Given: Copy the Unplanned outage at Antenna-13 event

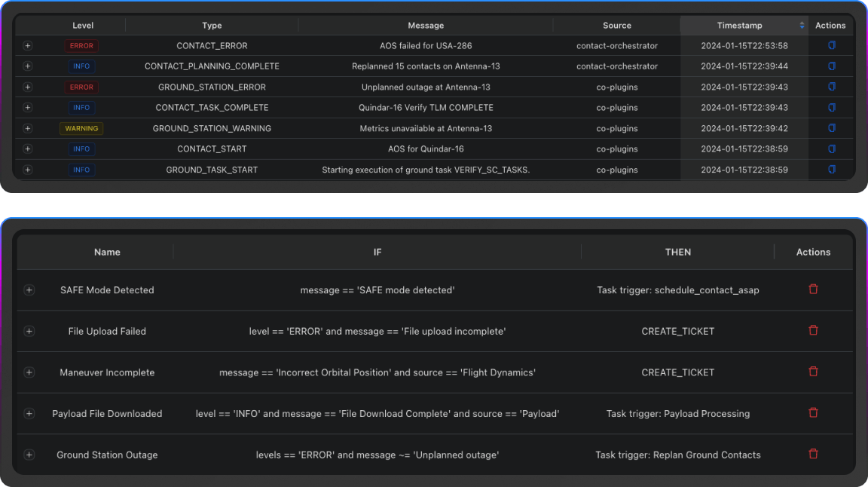Looking at the screenshot, I should (x=832, y=87).
